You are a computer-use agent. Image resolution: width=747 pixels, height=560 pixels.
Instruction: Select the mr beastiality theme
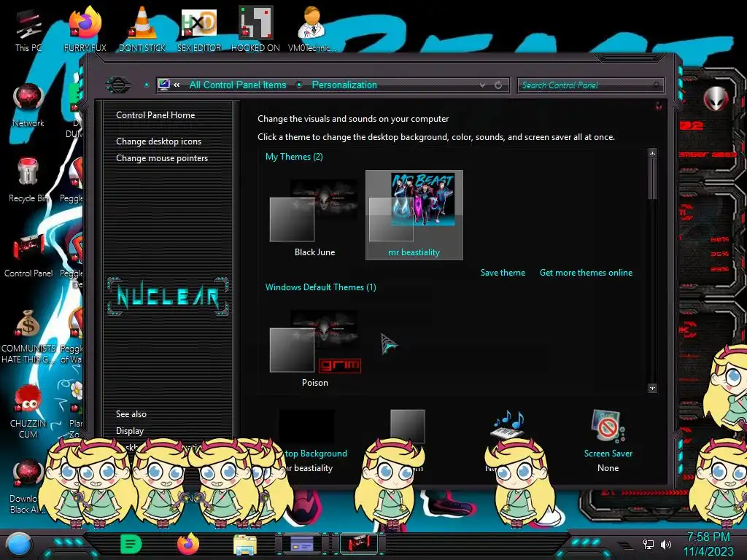click(414, 215)
